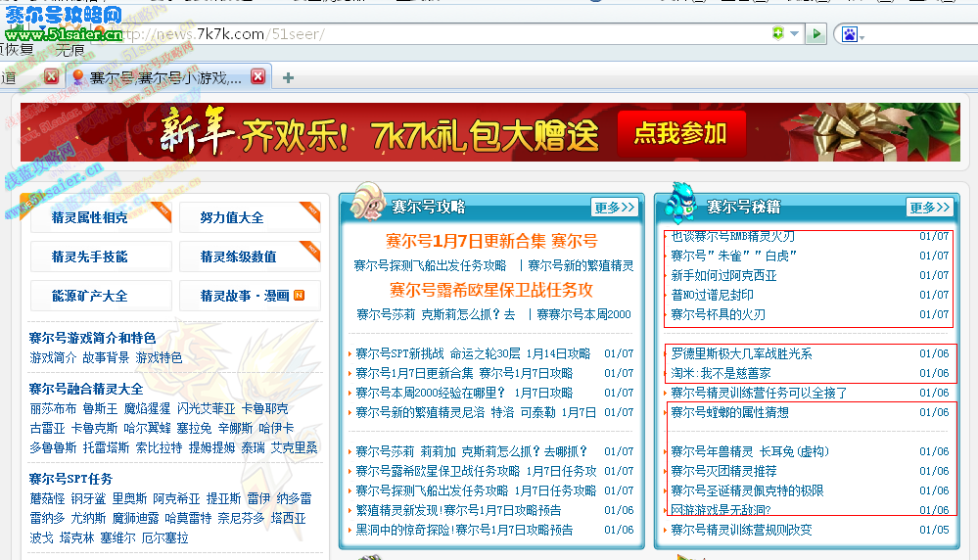Open 丽莎布布 sprite link
978x560 pixels.
(53, 409)
